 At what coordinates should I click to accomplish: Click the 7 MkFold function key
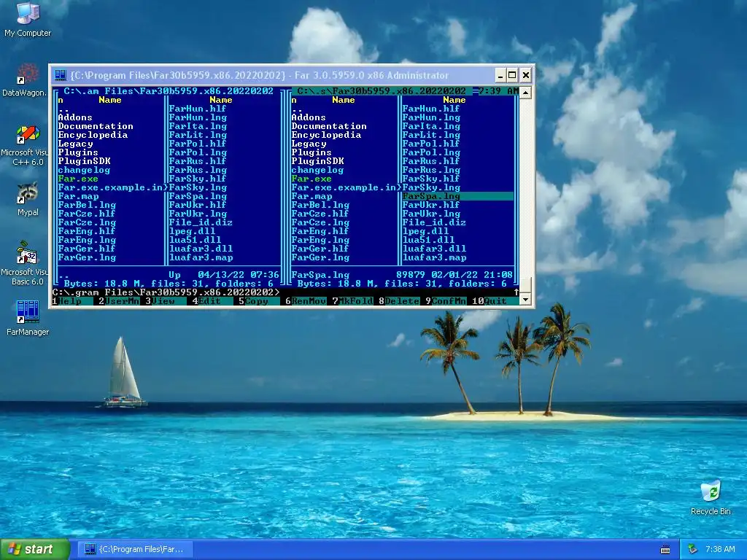352,301
